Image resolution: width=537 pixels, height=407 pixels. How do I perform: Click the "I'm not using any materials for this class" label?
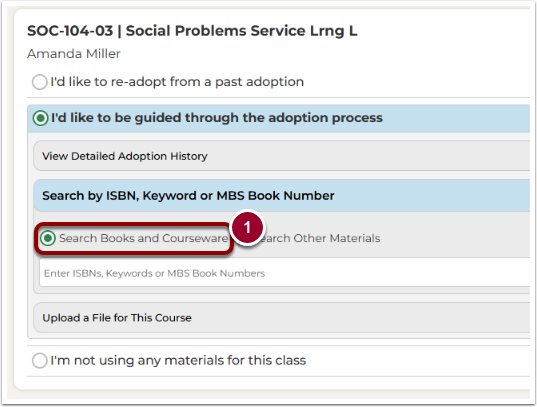click(178, 360)
